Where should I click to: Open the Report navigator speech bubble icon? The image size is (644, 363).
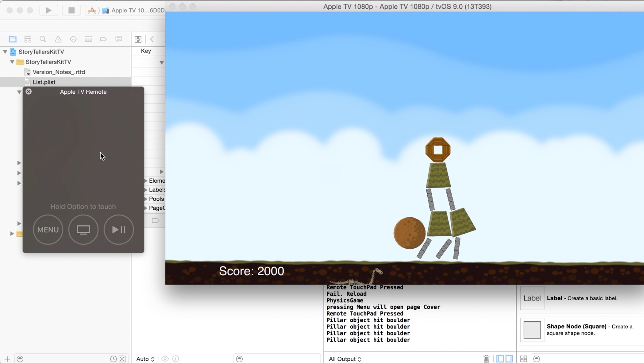point(119,39)
